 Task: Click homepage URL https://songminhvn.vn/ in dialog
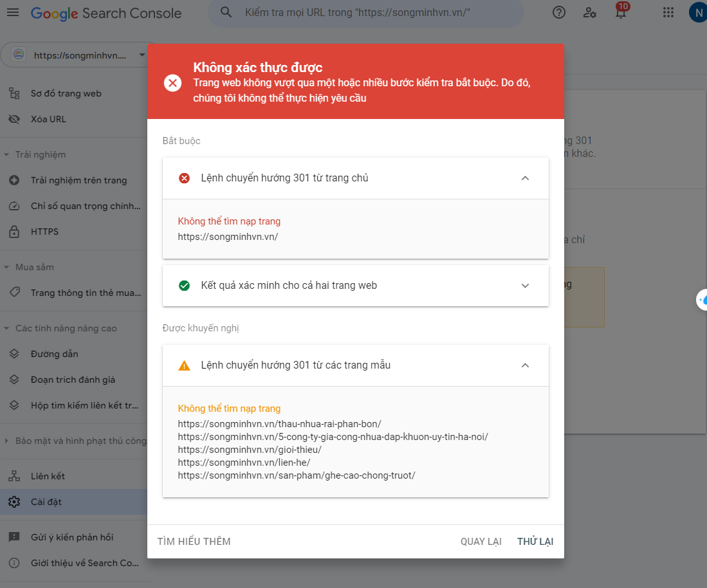coord(228,236)
